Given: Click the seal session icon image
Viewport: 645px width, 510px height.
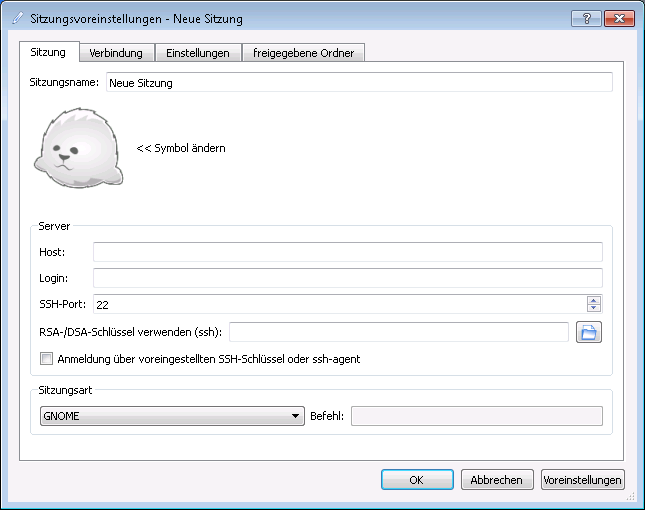Looking at the screenshot, I should pyautogui.click(x=80, y=149).
